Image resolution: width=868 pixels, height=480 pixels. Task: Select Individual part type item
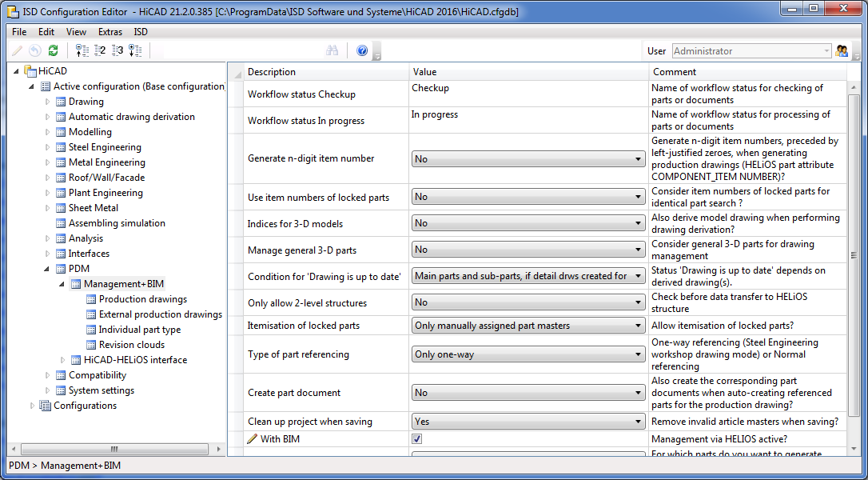[140, 330]
